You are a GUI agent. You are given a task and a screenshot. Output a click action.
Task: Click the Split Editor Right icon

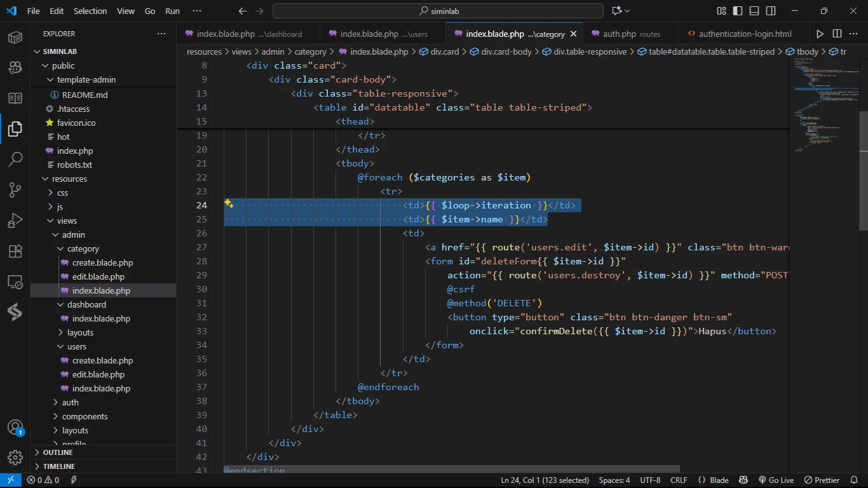tap(837, 34)
